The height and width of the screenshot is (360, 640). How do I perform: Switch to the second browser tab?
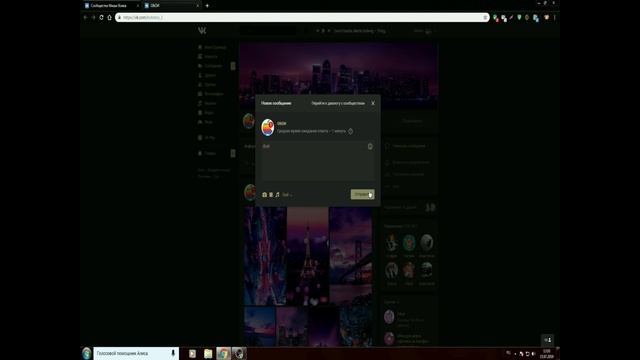tap(171, 6)
